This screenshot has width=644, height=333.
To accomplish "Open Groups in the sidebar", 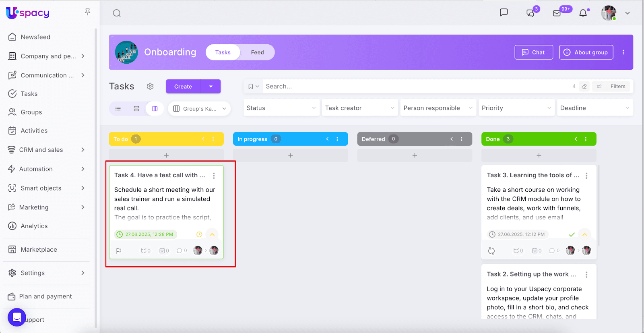I will click(x=31, y=112).
